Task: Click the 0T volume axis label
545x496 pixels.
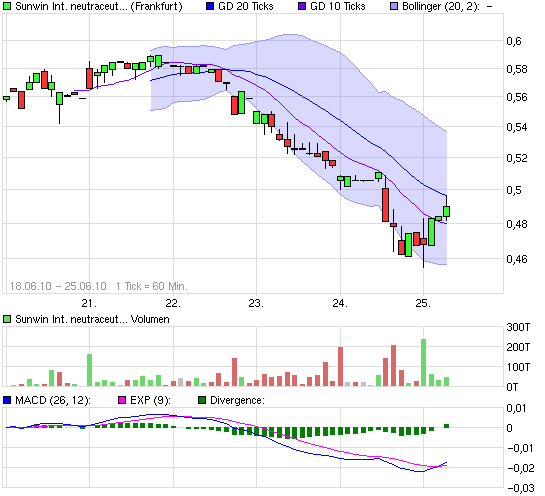Action: tap(512, 387)
